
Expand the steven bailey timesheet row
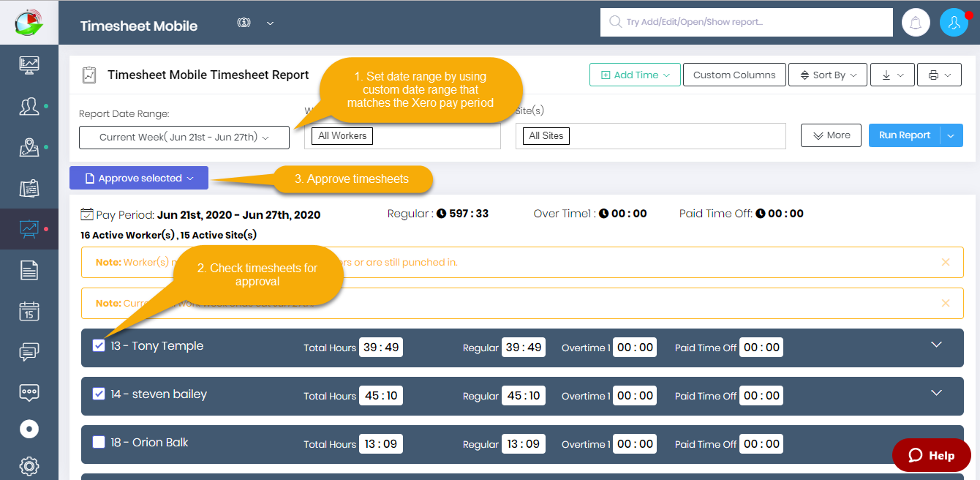[x=936, y=393]
